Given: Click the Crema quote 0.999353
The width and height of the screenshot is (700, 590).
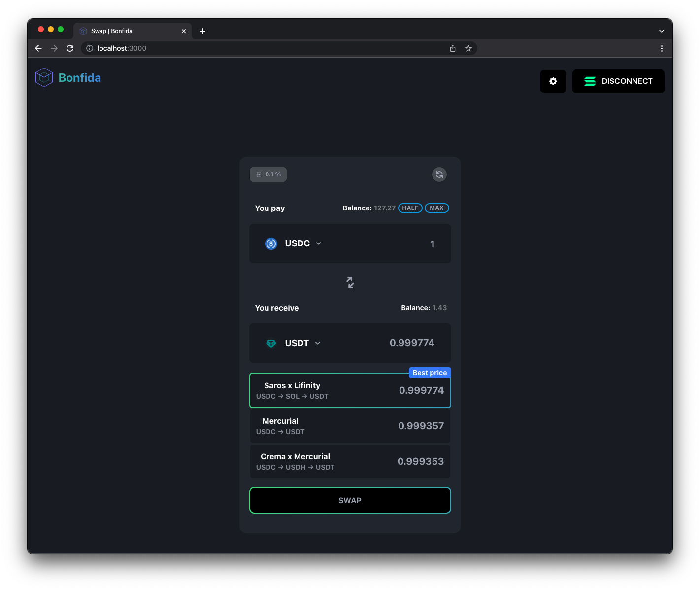Looking at the screenshot, I should point(421,461).
